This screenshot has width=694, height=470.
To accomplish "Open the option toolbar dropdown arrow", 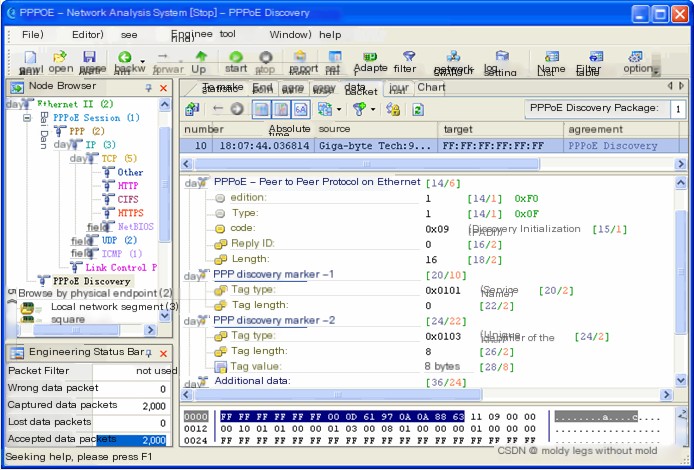I will (656, 71).
